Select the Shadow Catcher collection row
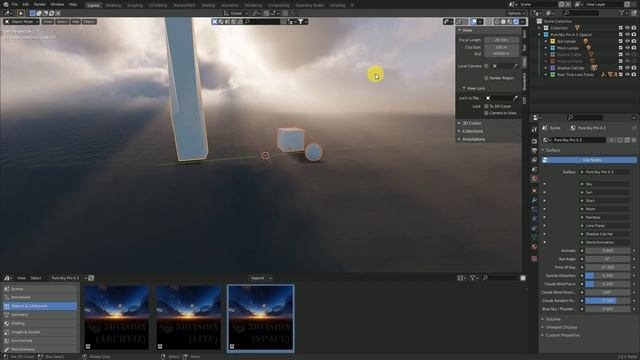This screenshot has width=640, height=360. click(x=571, y=68)
